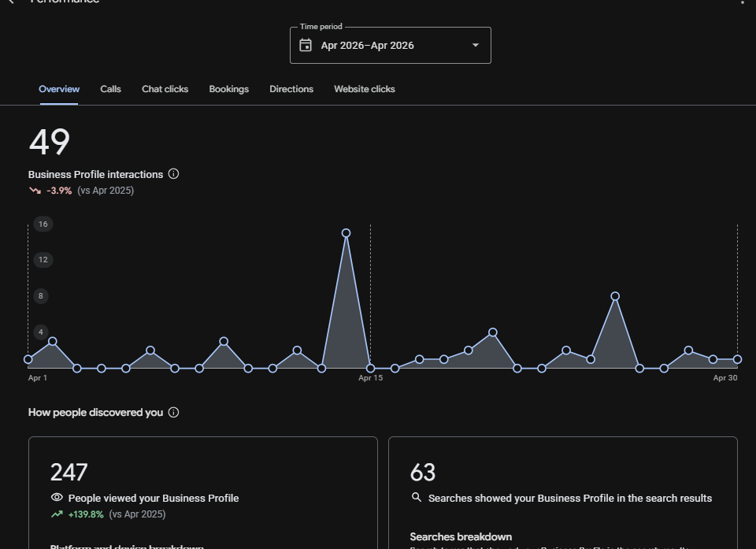756x549 pixels.
Task: Click "(vs Apr 2025)" under interactions
Action: [x=106, y=191]
